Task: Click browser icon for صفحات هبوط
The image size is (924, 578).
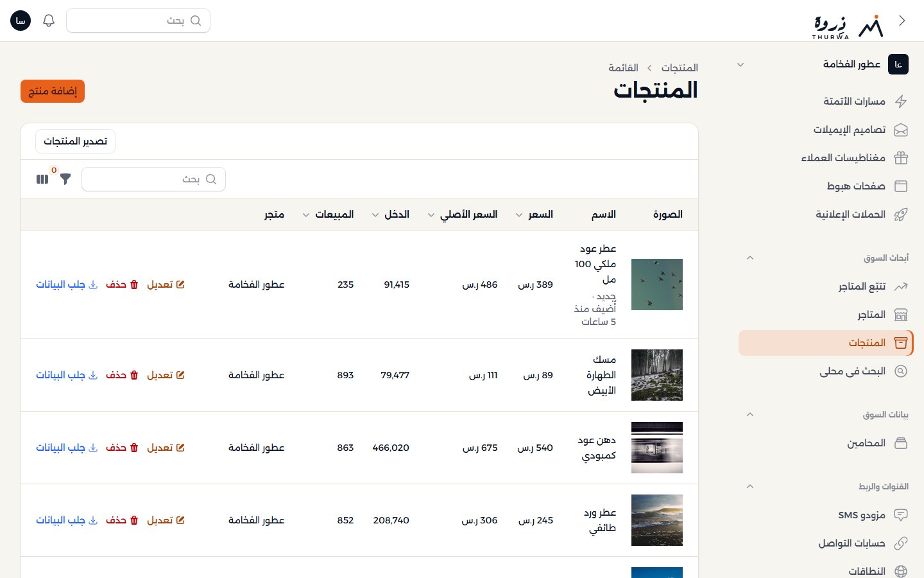Action: coord(901,186)
